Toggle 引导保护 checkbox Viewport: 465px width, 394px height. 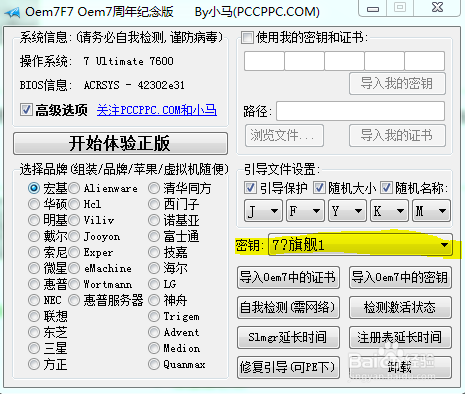click(x=250, y=188)
